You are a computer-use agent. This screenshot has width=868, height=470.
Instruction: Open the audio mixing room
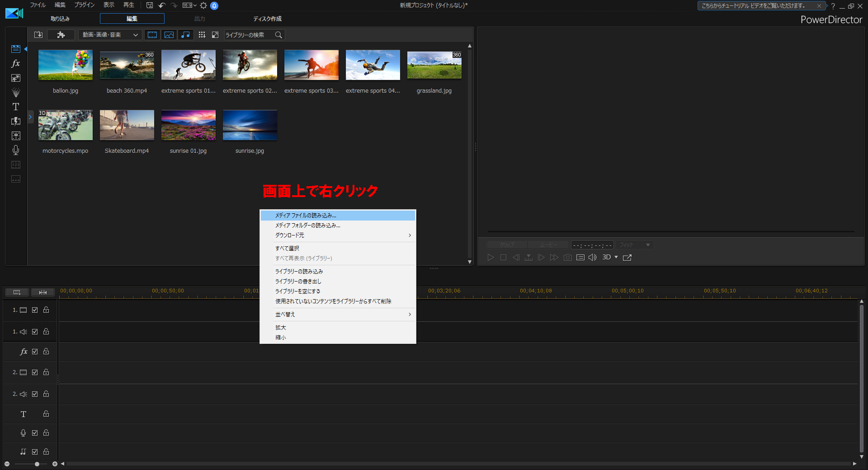tap(16, 136)
